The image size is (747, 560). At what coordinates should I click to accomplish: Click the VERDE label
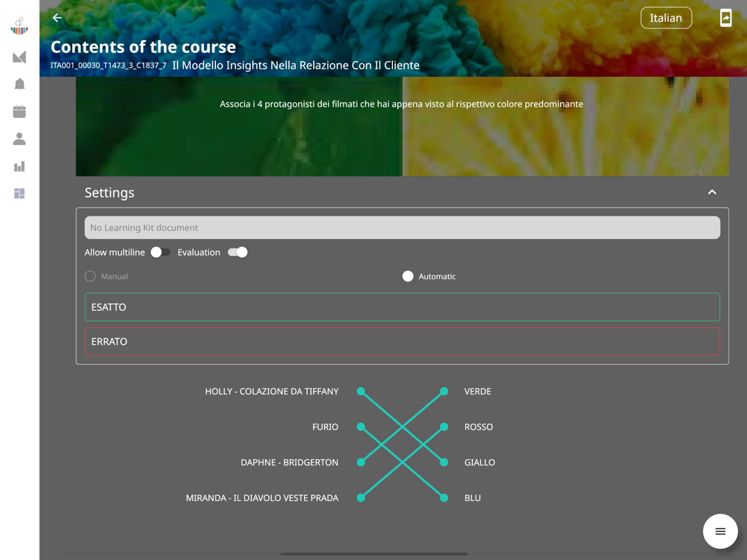(478, 391)
